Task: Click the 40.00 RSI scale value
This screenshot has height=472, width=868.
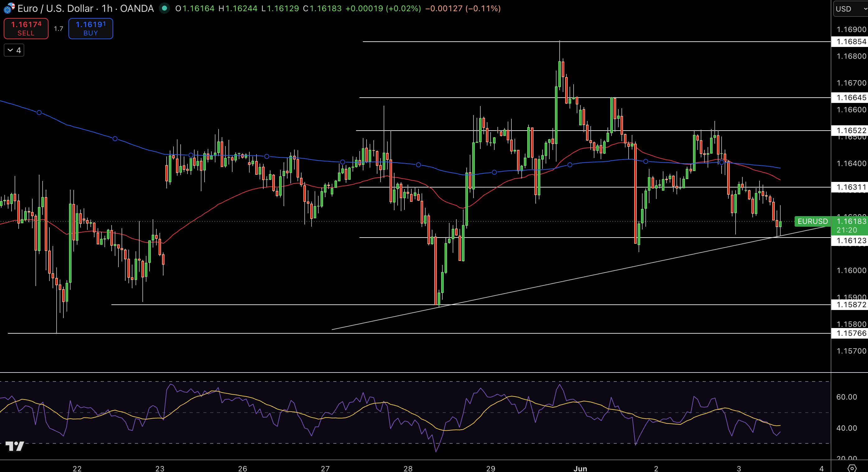Action: (847, 428)
